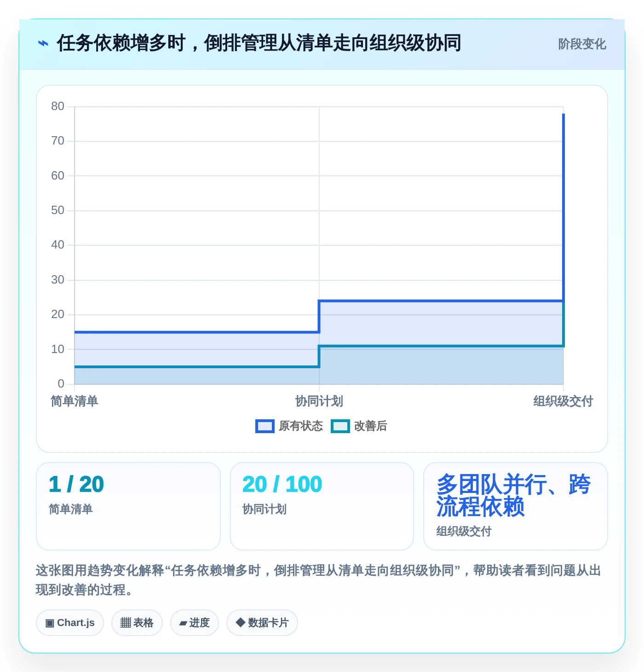Screen dimensions: 644x672
Task: Click the lightning bolt icon in header
Action: [x=43, y=44]
